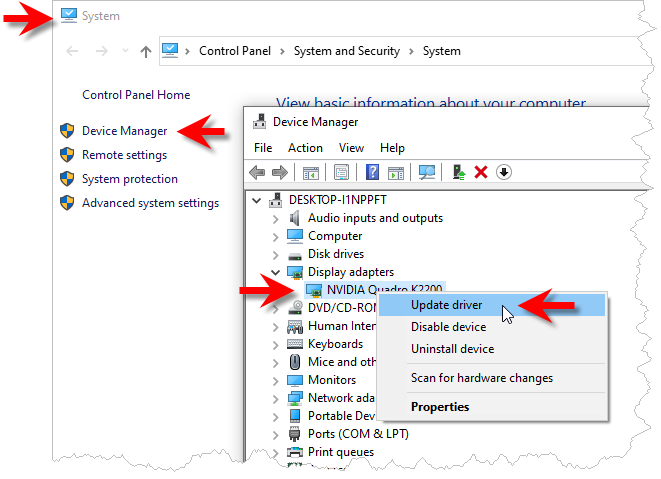Expand the Print queues node
Image resolution: width=661 pixels, height=479 pixels.
coord(275,453)
